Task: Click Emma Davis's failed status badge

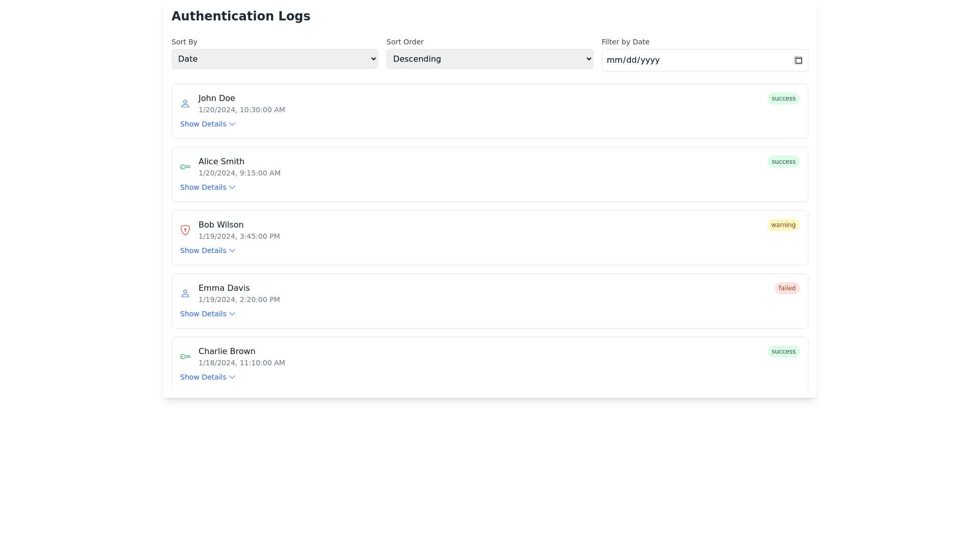Action: [x=787, y=288]
